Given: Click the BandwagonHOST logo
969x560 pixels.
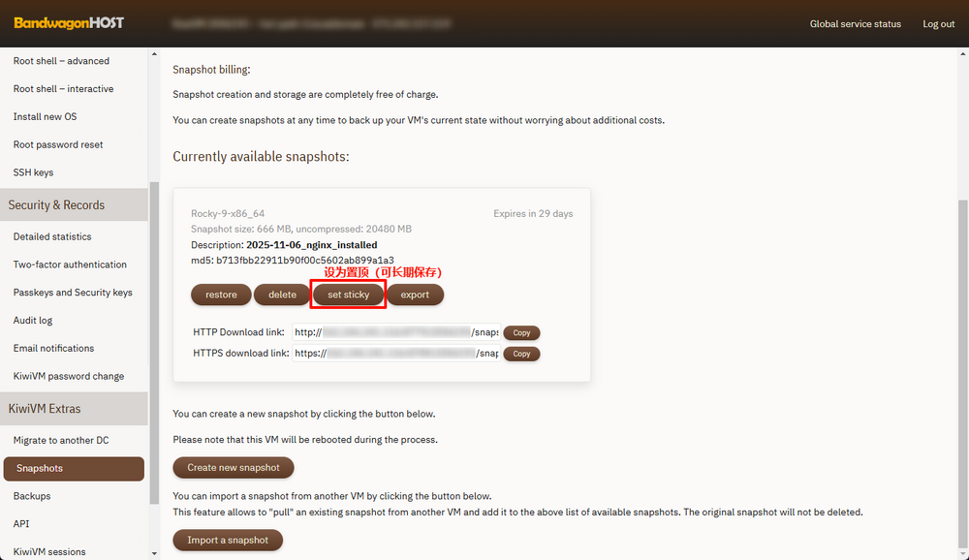Looking at the screenshot, I should pos(69,23).
